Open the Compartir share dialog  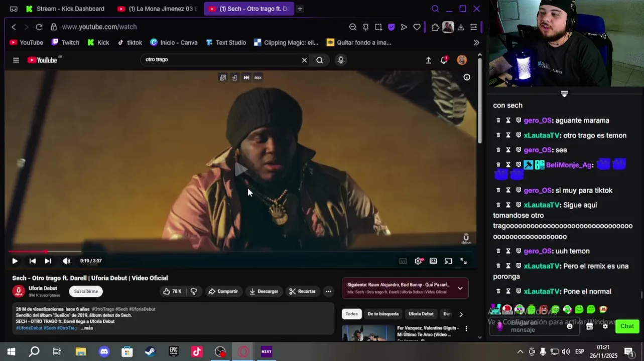(223, 291)
